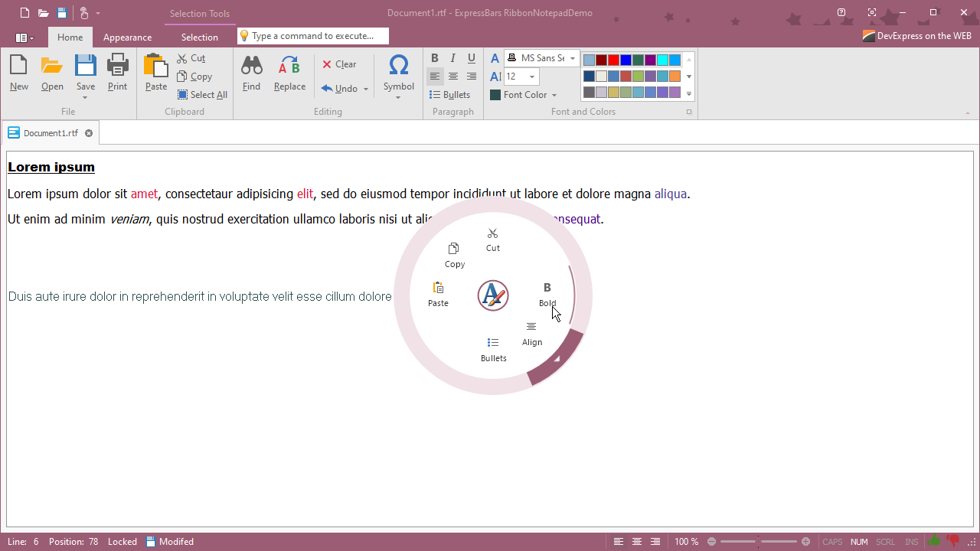The height and width of the screenshot is (551, 980).
Task: Open the font size 12 dropdown
Action: (x=532, y=77)
